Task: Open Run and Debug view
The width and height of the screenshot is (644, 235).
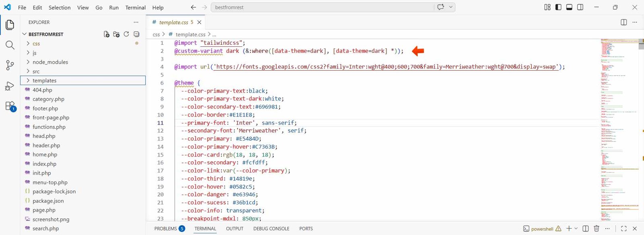Action: (10, 86)
